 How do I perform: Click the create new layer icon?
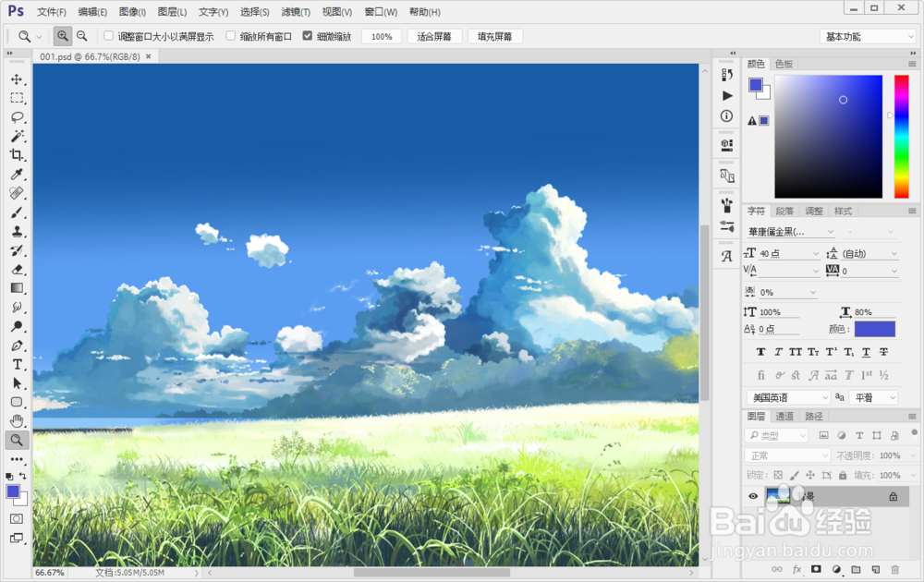pos(876,570)
